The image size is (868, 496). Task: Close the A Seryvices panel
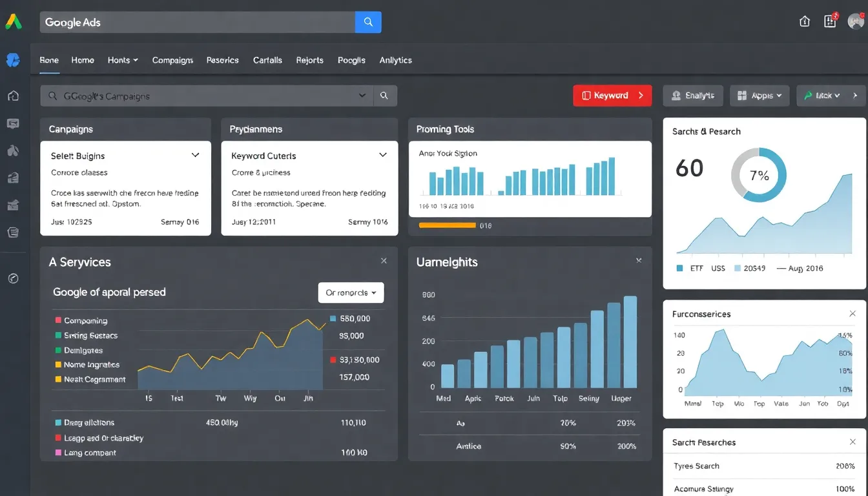coord(384,261)
